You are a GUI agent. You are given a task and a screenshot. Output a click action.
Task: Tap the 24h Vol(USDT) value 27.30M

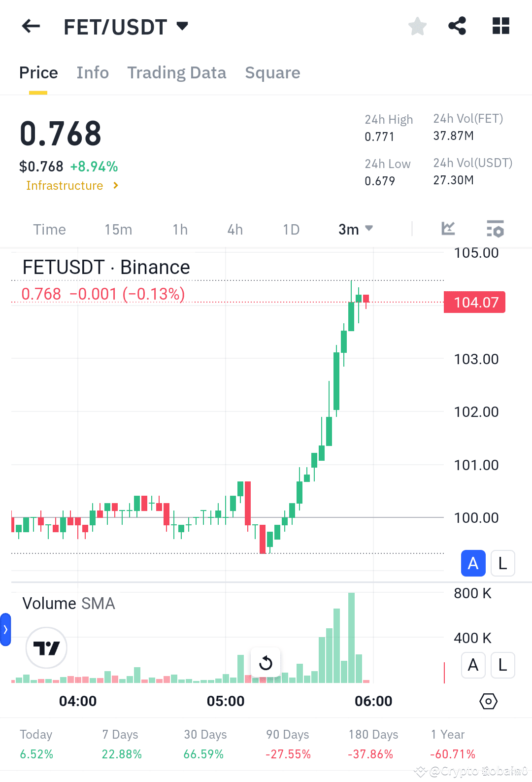(x=454, y=180)
